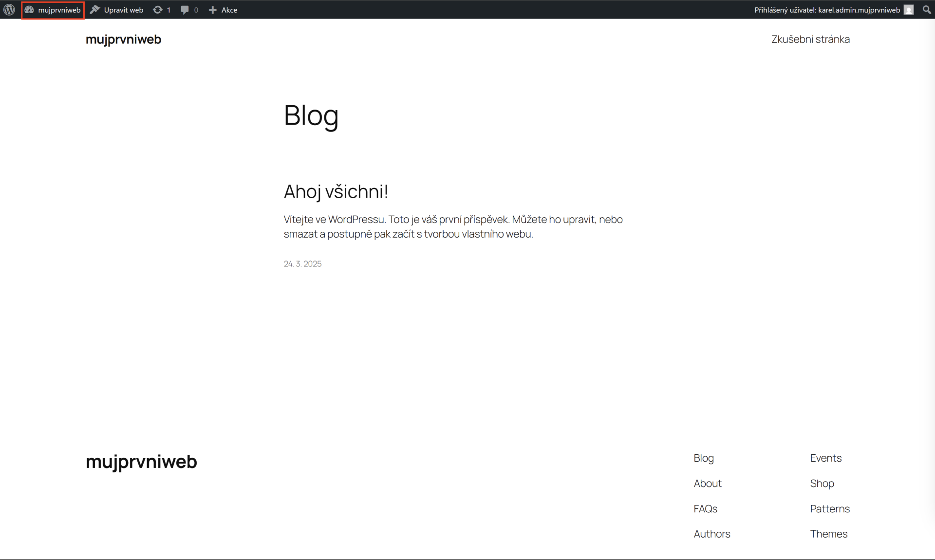Image resolution: width=935 pixels, height=560 pixels.
Task: Click the mujprvniweb site title in header
Action: pos(123,39)
